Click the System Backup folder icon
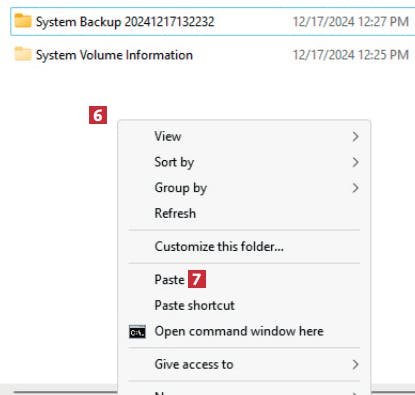Image resolution: width=415 pixels, height=395 pixels. point(23,21)
